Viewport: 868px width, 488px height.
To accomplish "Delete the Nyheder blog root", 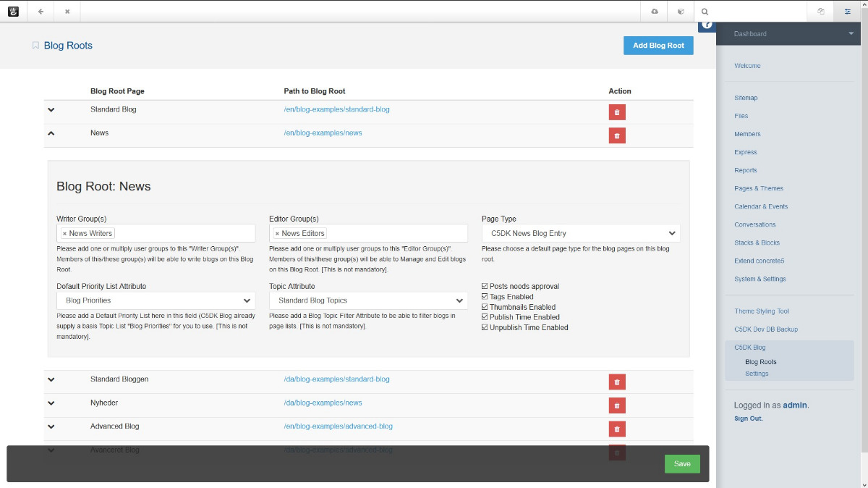I will (616, 405).
